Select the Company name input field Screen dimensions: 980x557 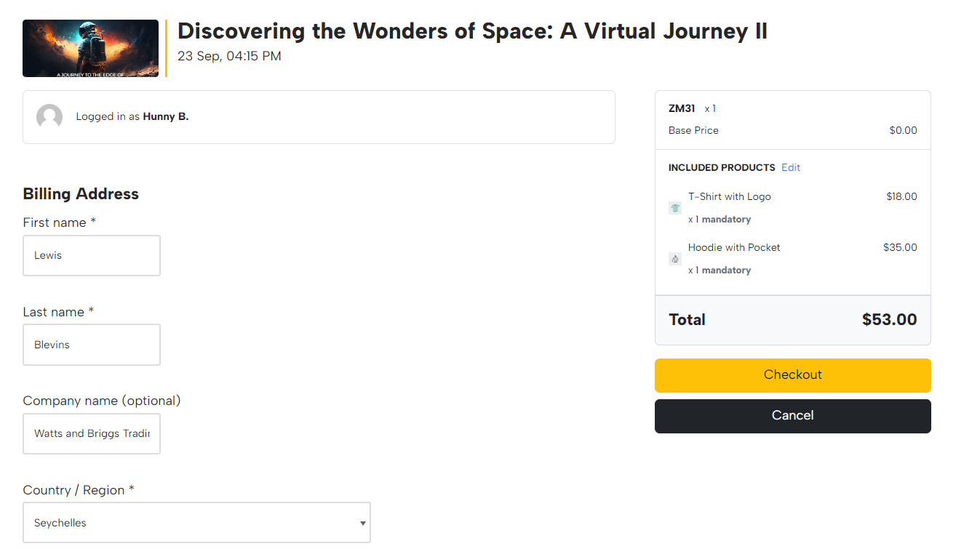coord(92,433)
